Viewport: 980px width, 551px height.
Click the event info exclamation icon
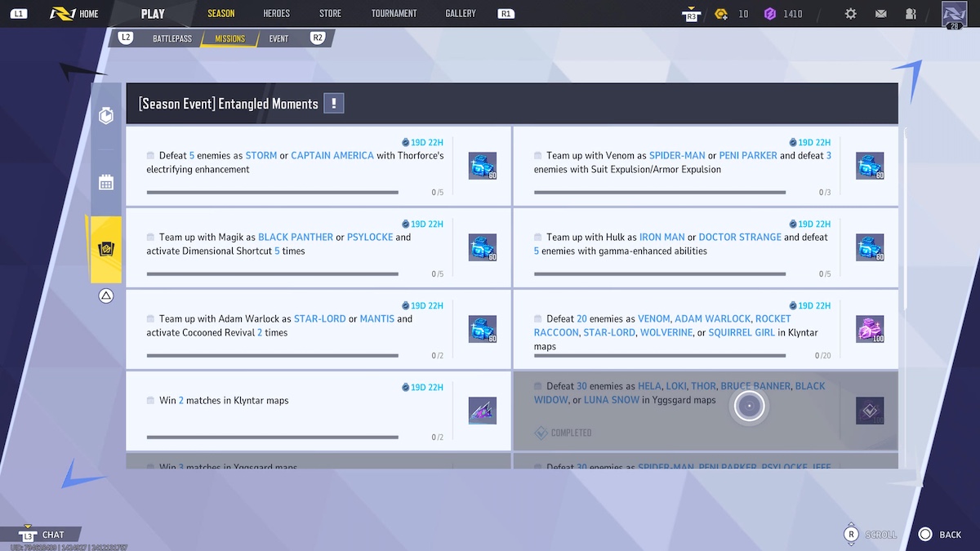(x=334, y=104)
